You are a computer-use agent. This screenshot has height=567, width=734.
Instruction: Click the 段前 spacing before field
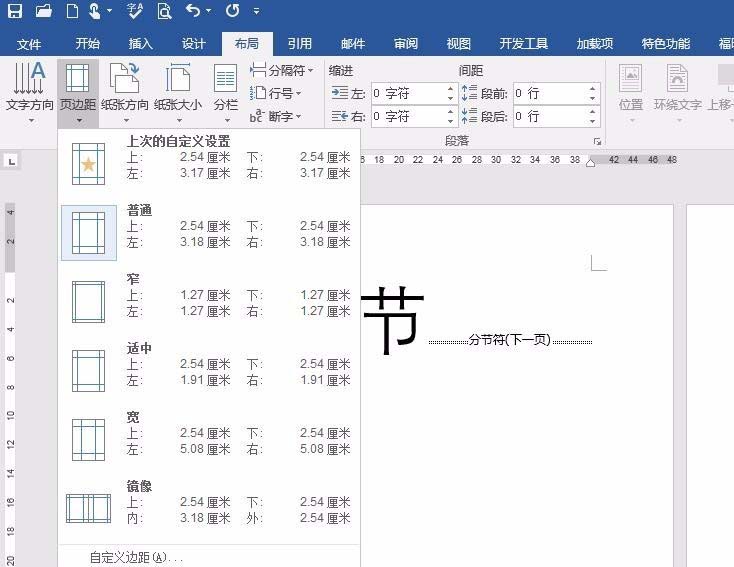pyautogui.click(x=550, y=93)
